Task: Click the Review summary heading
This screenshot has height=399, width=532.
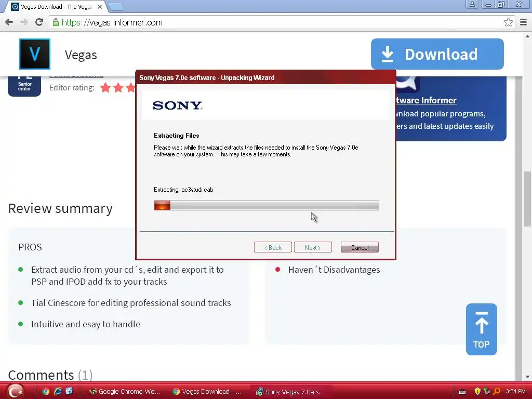Action: [x=60, y=208]
